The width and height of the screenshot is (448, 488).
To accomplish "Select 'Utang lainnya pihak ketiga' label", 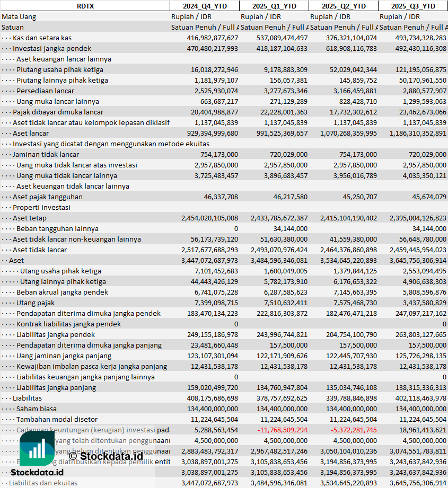I will point(63,281).
